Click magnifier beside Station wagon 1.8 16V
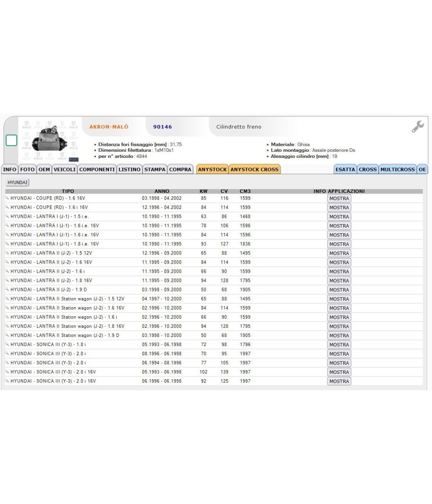This screenshot has height=504, width=432. 7,326
